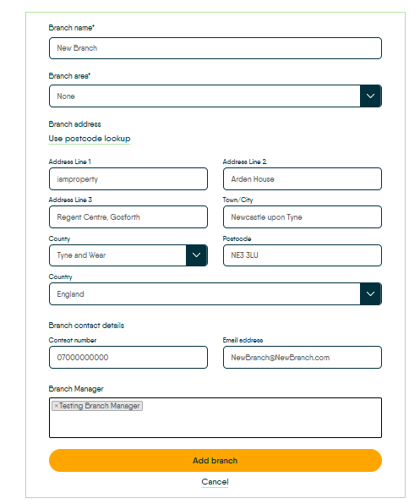The image size is (420, 504).
Task: Click the Branch area dropdown chevron icon
Action: (370, 96)
